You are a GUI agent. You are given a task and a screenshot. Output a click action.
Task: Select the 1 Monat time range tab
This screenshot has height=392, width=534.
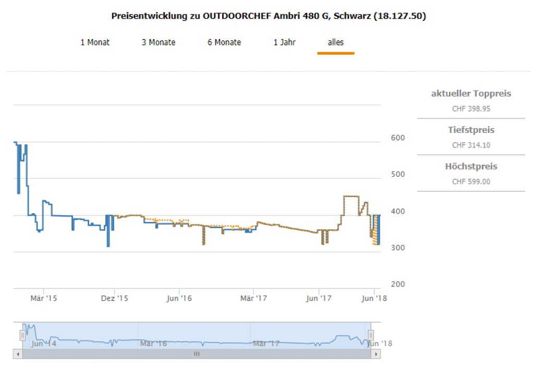(x=95, y=43)
